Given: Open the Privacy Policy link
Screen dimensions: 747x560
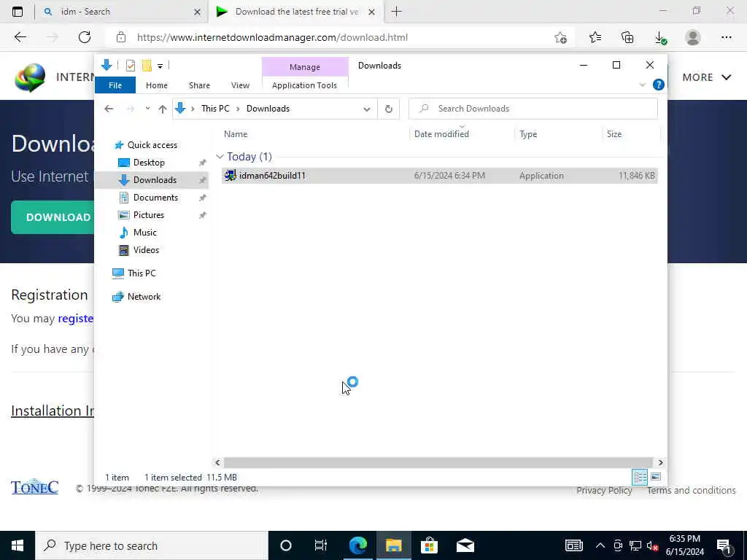Looking at the screenshot, I should 604,491.
